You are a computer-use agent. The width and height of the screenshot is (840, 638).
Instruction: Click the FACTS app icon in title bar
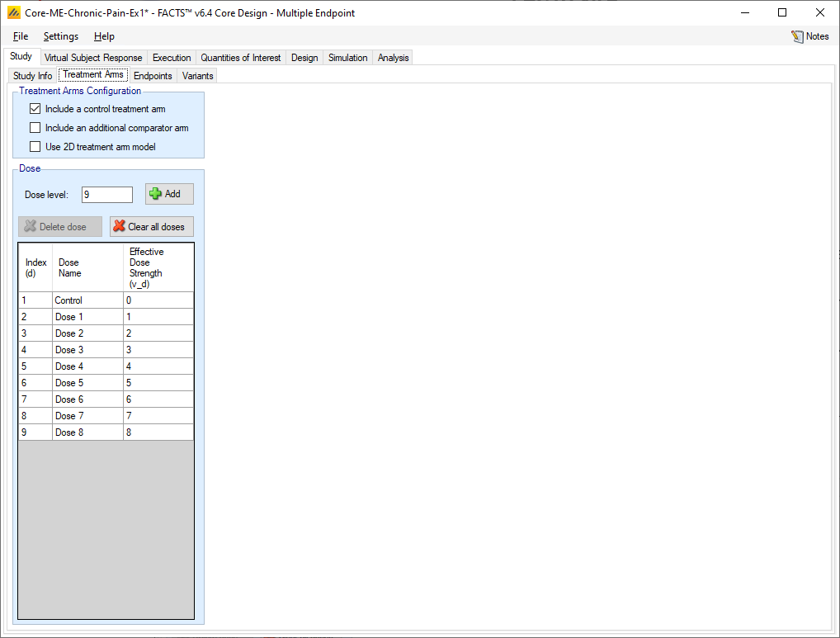pos(14,13)
